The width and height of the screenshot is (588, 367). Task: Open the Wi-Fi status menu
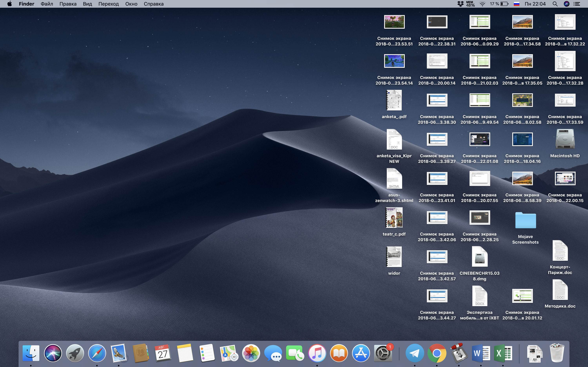click(x=482, y=4)
